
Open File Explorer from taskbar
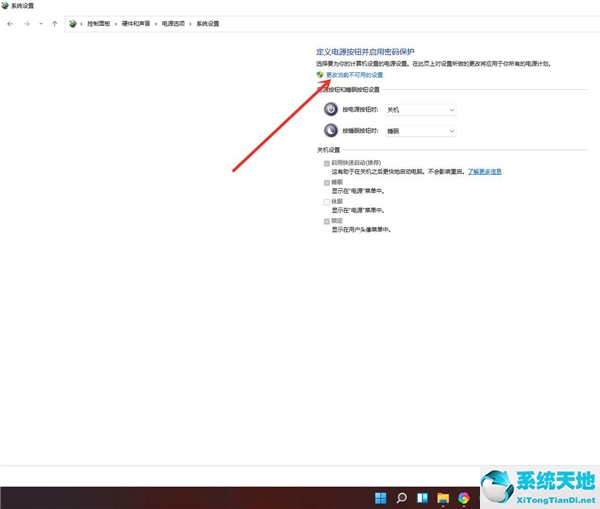(443, 498)
